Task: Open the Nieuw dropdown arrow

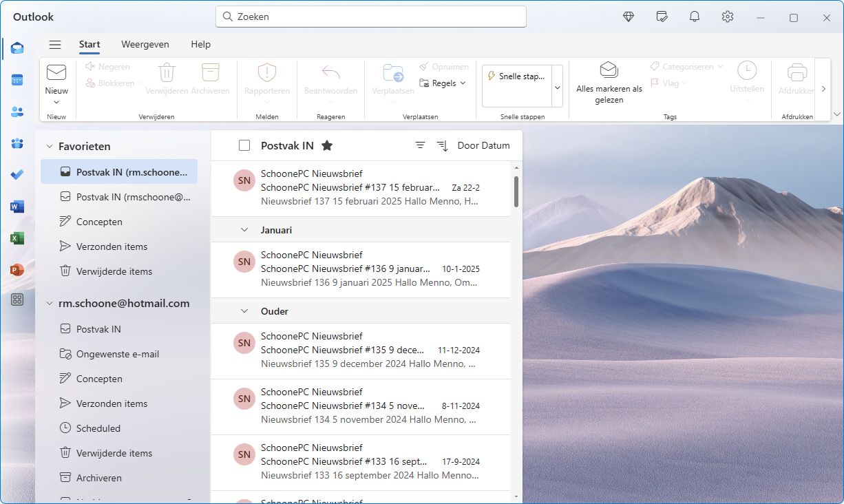Action: point(56,102)
